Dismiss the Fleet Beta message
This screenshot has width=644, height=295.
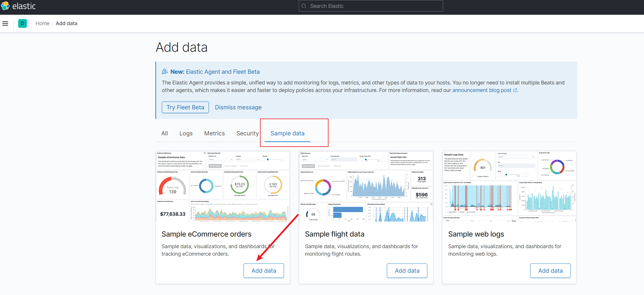238,107
